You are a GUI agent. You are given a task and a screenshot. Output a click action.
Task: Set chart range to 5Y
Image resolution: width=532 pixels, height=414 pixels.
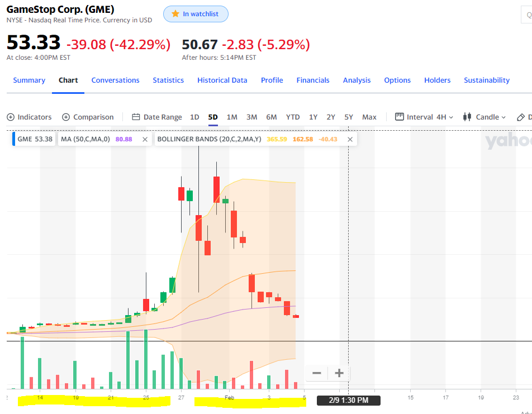tap(349, 117)
